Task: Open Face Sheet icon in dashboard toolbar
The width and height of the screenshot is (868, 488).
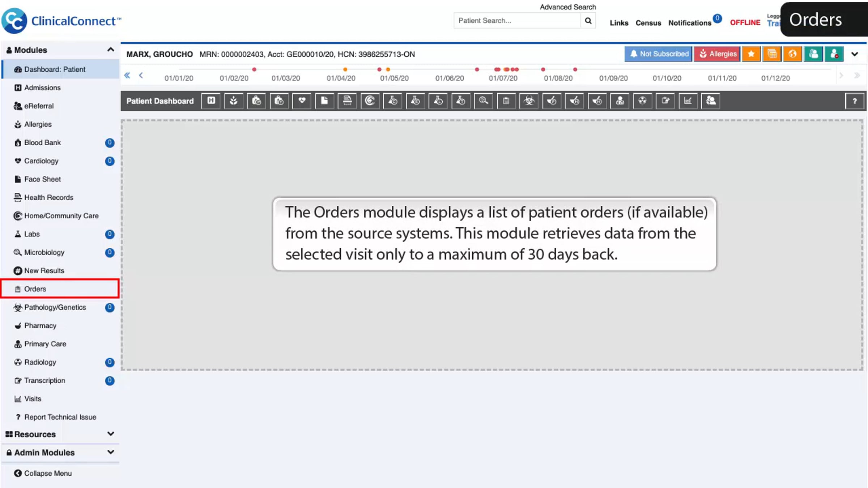Action: pos(324,101)
